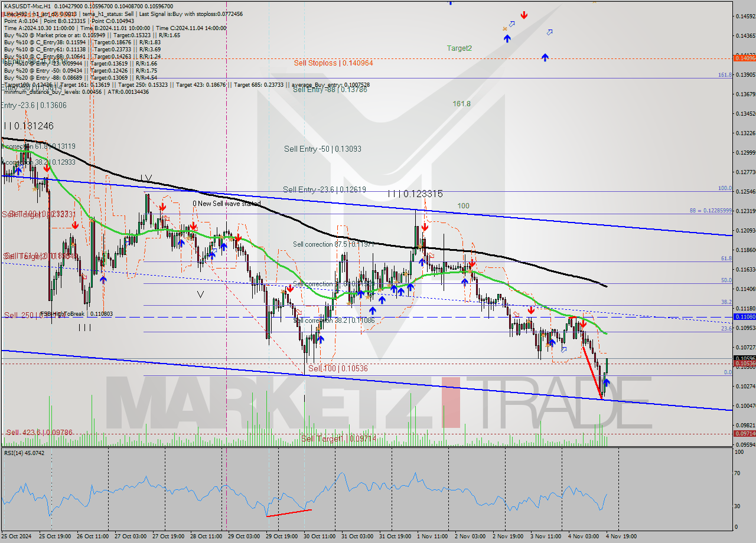This screenshot has height=543, width=756.
Task: Select the 'Sell 423.6 | 0.09786' label
Action: click(x=40, y=433)
